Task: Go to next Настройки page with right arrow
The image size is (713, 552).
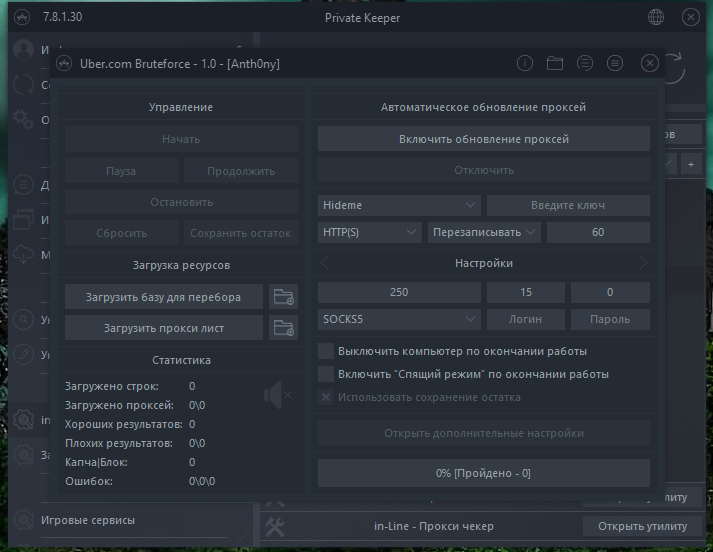Action: (x=643, y=263)
